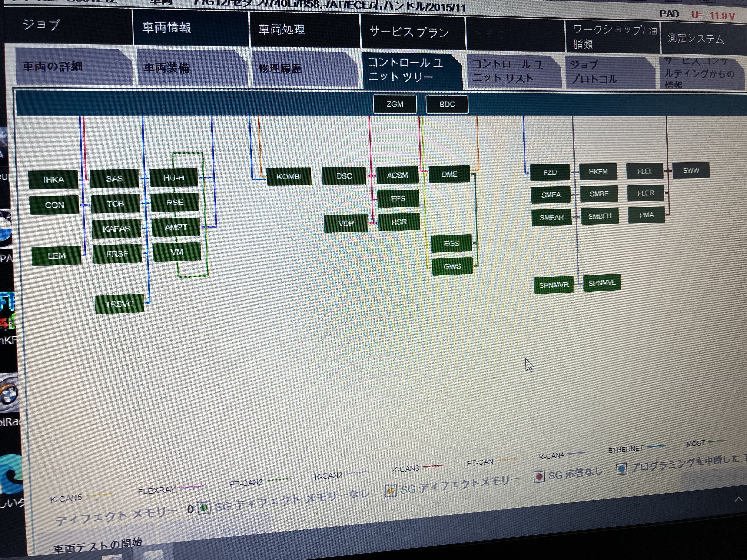747x560 pixels.
Task: Open the サービス プラン menu
Action: [x=413, y=32]
